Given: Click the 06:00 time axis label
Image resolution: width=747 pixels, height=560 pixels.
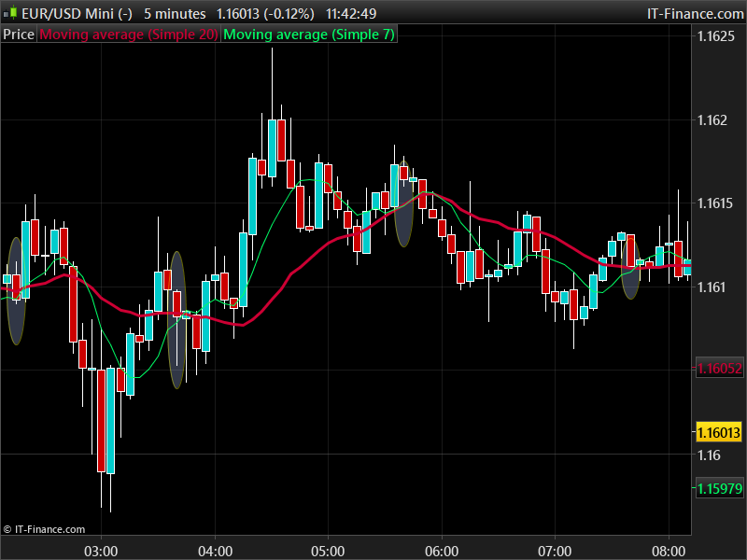Looking at the screenshot, I should 442,552.
